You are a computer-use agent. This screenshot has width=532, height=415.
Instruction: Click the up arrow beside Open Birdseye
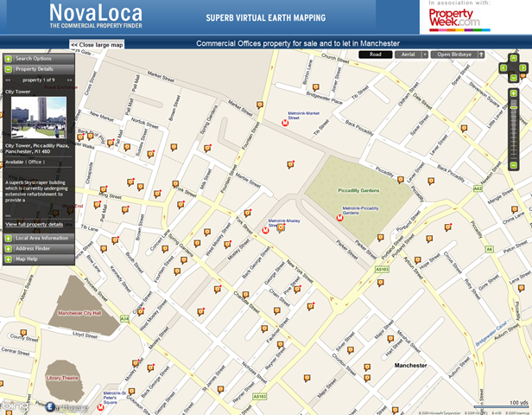pyautogui.click(x=481, y=54)
